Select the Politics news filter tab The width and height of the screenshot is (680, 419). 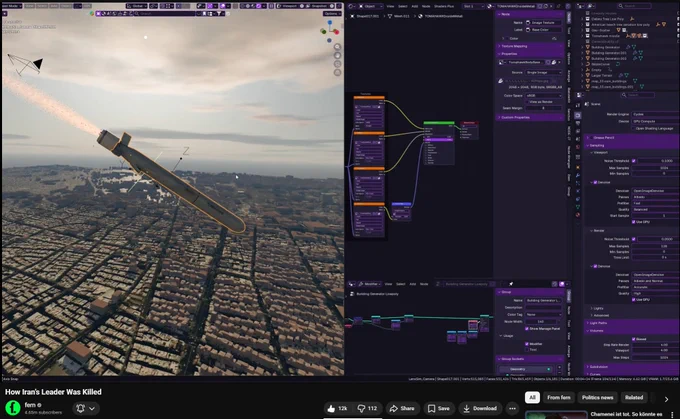pos(597,397)
